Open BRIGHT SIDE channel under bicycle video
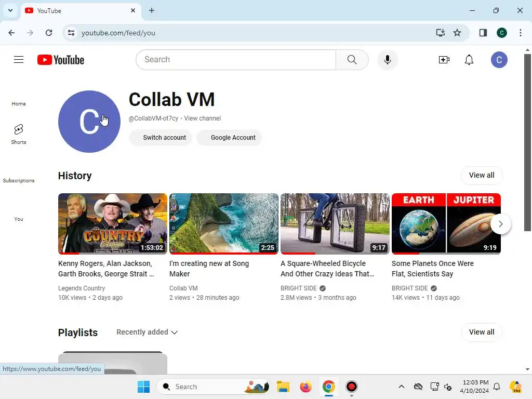 [x=299, y=288]
